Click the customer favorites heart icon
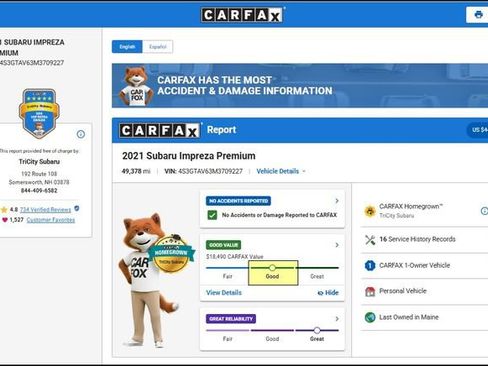Image resolution: width=488 pixels, height=366 pixels. [4, 220]
